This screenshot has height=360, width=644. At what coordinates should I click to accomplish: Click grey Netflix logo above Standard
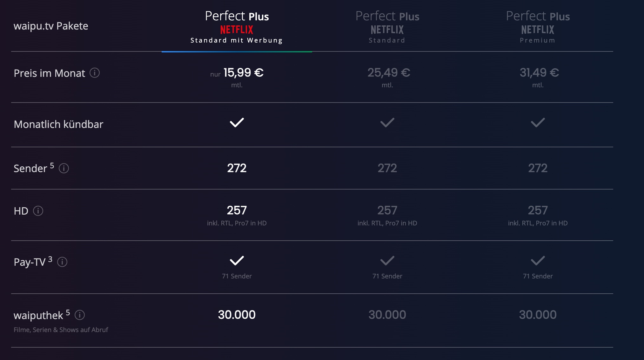click(x=387, y=30)
